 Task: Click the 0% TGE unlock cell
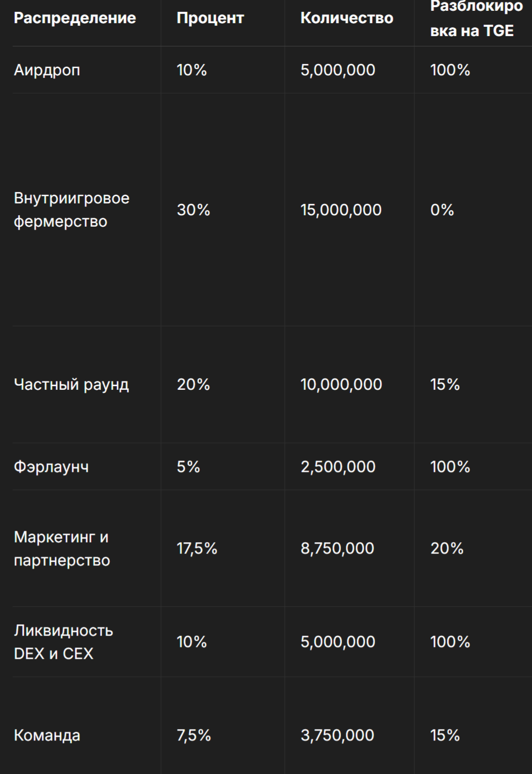click(x=442, y=210)
